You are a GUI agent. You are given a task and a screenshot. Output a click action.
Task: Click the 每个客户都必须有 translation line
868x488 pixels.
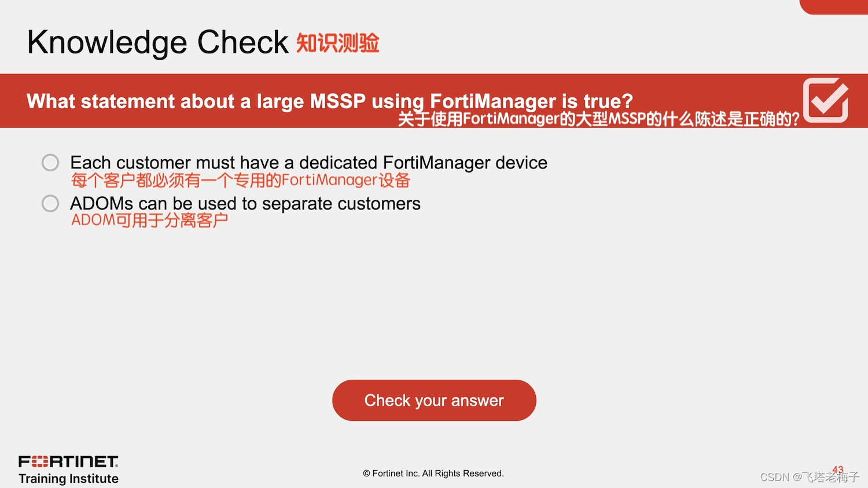pyautogui.click(x=241, y=181)
